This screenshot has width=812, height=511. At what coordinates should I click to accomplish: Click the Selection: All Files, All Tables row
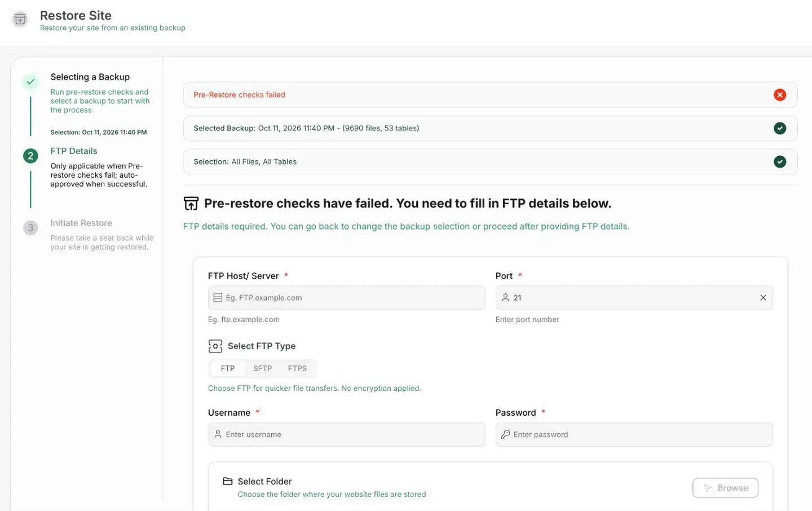[x=490, y=162]
